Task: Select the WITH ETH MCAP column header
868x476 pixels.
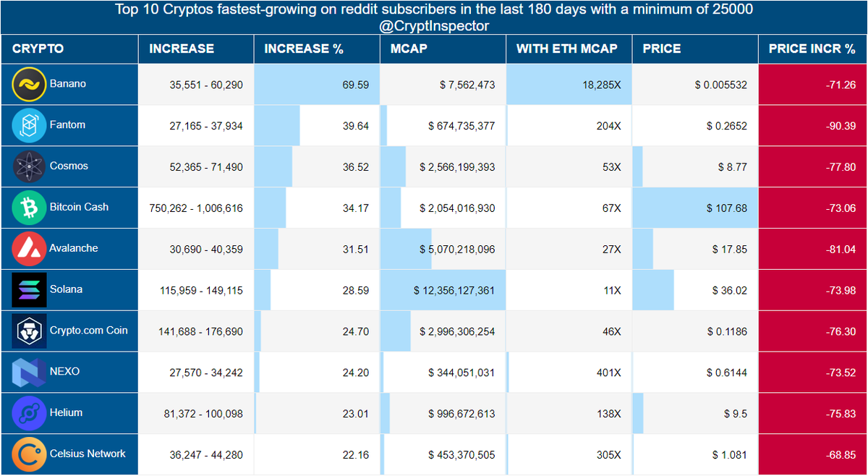Action: [569, 49]
